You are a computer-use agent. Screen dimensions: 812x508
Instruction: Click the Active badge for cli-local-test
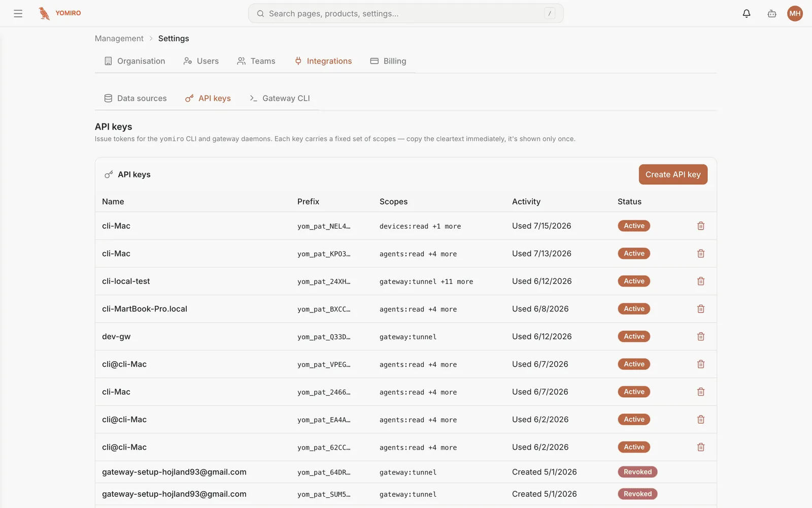634,281
